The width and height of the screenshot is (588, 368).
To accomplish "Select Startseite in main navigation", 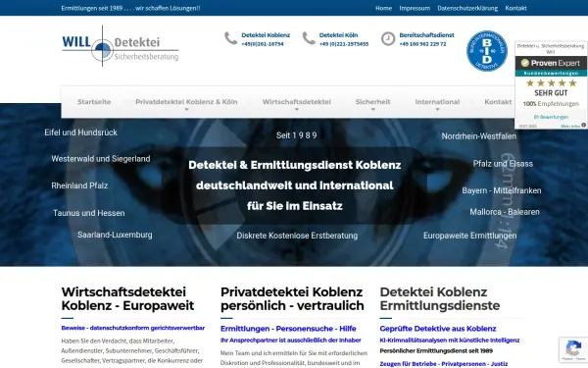I will tap(94, 102).
